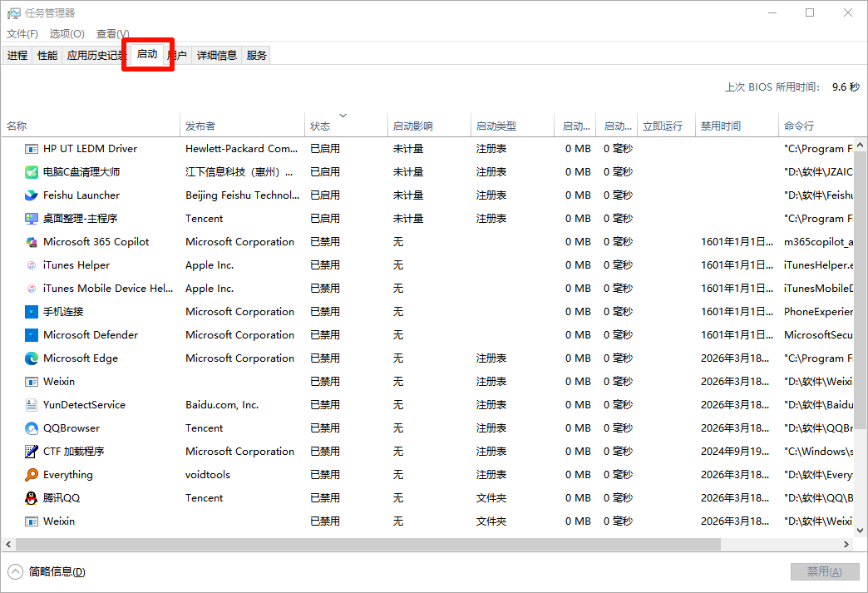The width and height of the screenshot is (868, 593).
Task: Switch to the 进程 tab
Action: point(17,56)
